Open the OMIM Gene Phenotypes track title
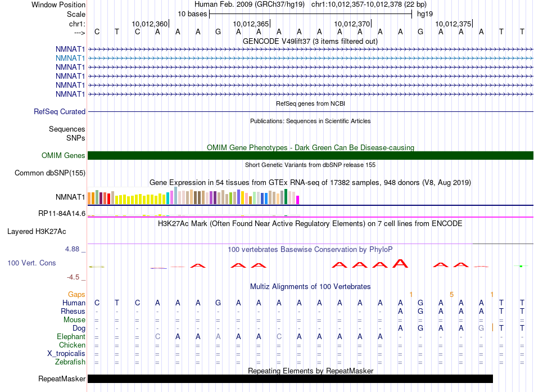Image resolution: width=534 pixels, height=392 pixels. point(310,147)
